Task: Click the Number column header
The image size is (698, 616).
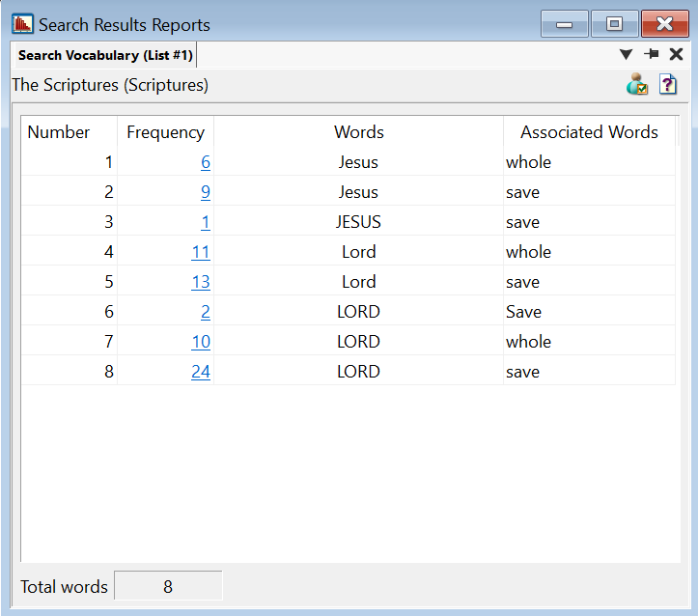Action: click(x=59, y=132)
